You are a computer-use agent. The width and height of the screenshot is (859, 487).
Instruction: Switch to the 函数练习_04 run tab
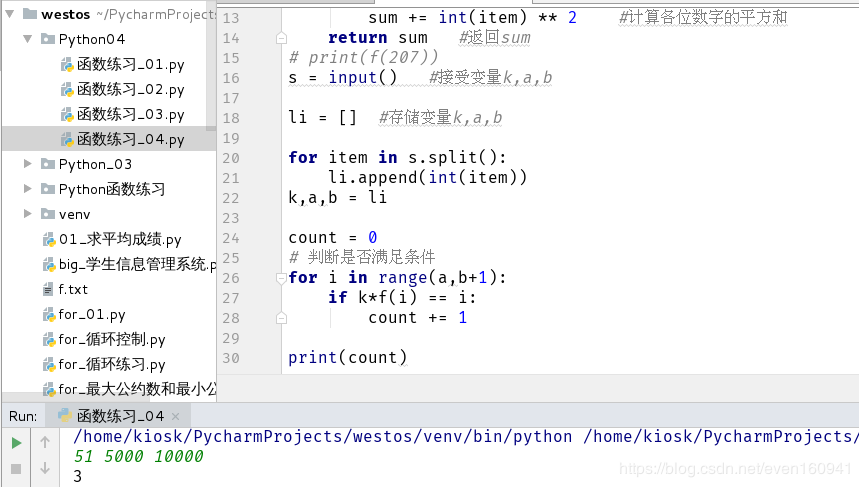click(120, 416)
